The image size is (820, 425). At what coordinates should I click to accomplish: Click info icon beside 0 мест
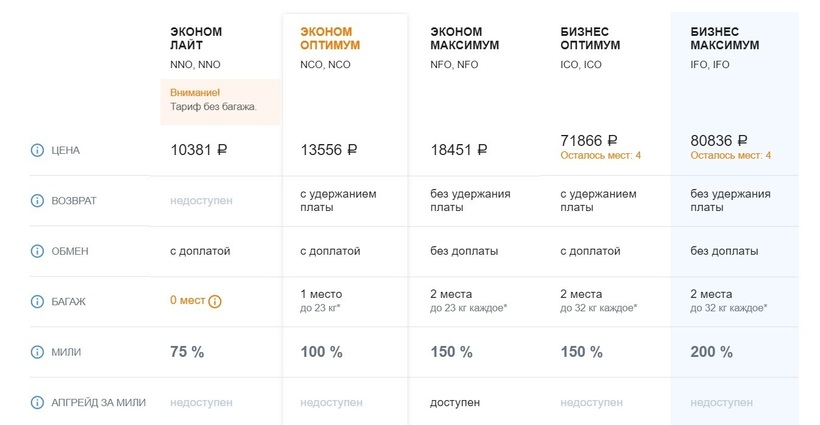(215, 301)
